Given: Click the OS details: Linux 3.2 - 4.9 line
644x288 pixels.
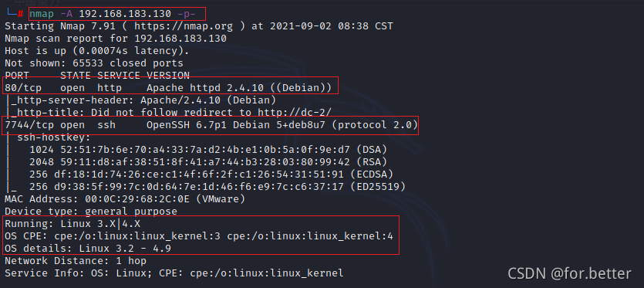Looking at the screenshot, I should click(x=88, y=249).
